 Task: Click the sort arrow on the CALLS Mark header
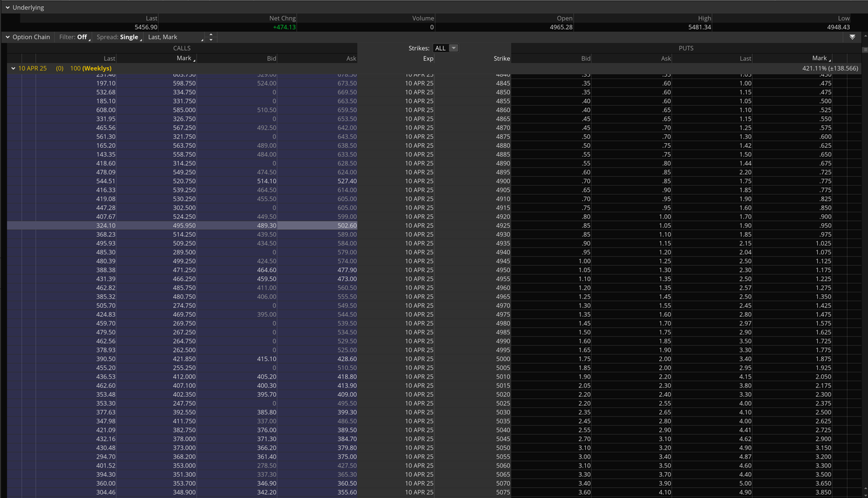tap(195, 60)
